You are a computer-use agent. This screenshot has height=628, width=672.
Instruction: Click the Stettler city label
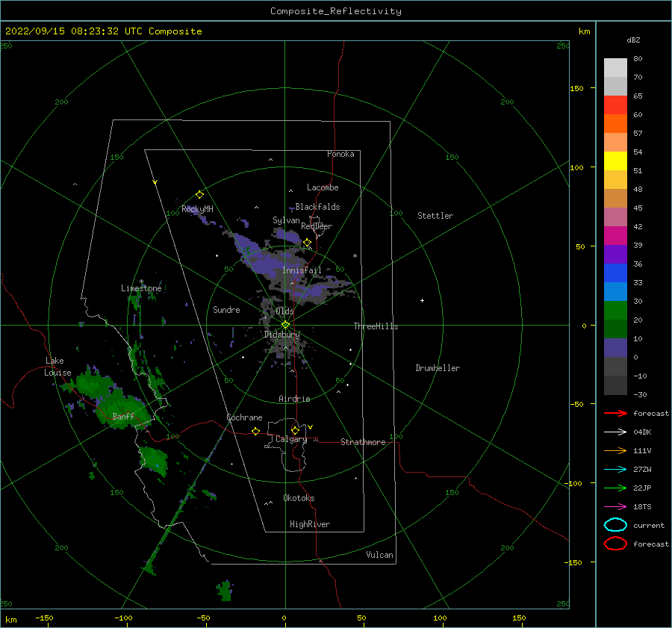coord(435,216)
